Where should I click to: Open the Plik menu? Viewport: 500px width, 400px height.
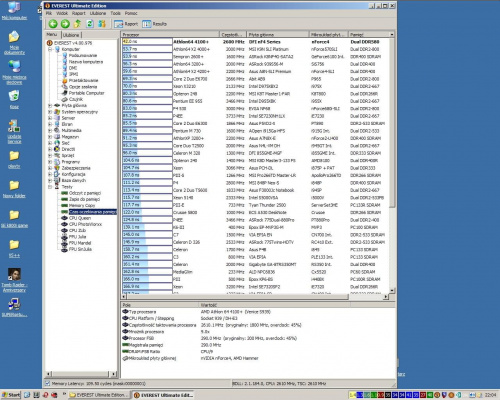[49, 13]
